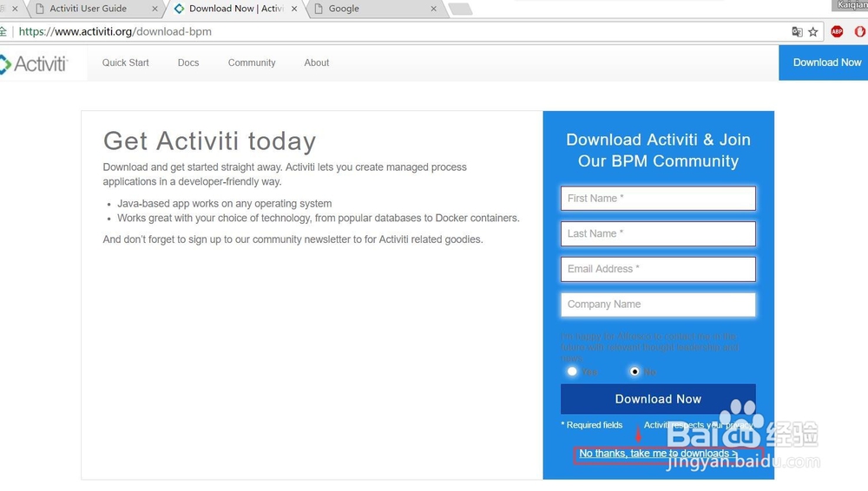The image size is (868, 491).
Task: Focus the Email Address field
Action: (658, 269)
